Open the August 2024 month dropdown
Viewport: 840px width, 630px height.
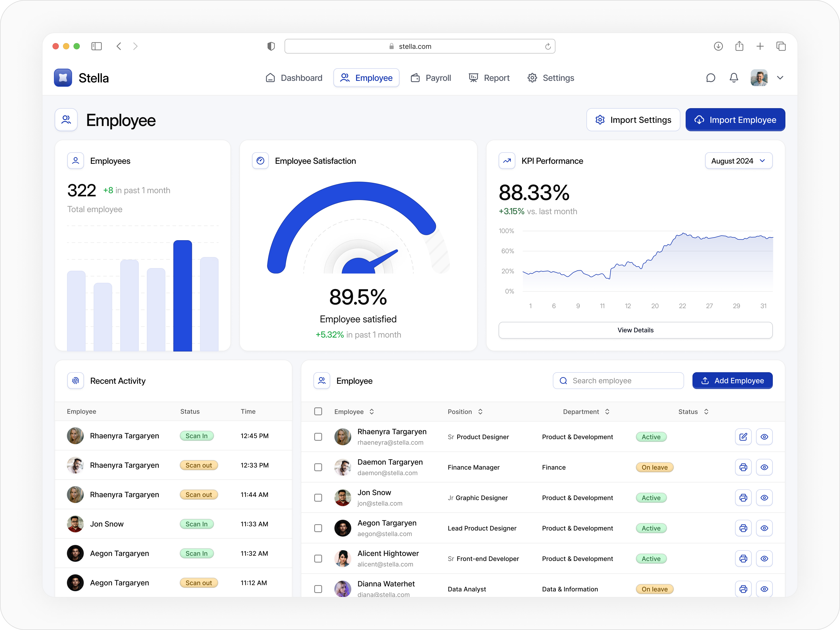click(x=738, y=161)
